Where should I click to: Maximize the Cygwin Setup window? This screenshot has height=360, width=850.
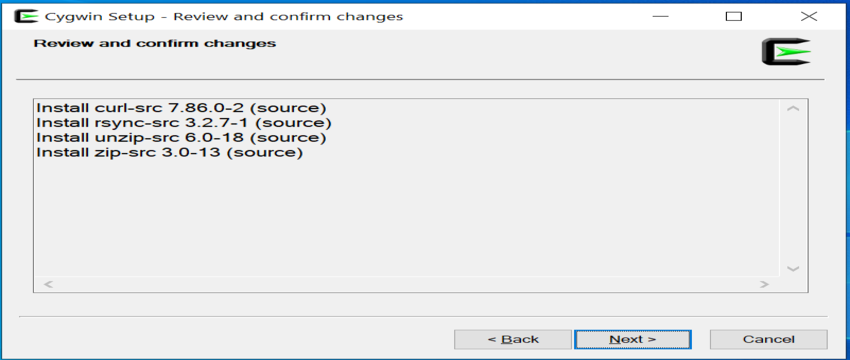coord(733,16)
